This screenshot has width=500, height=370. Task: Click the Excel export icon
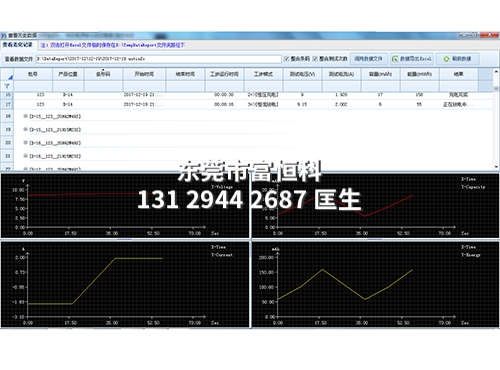point(395,59)
